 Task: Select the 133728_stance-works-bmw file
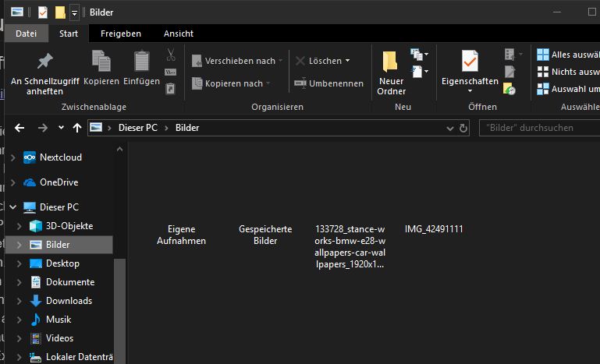pyautogui.click(x=350, y=246)
